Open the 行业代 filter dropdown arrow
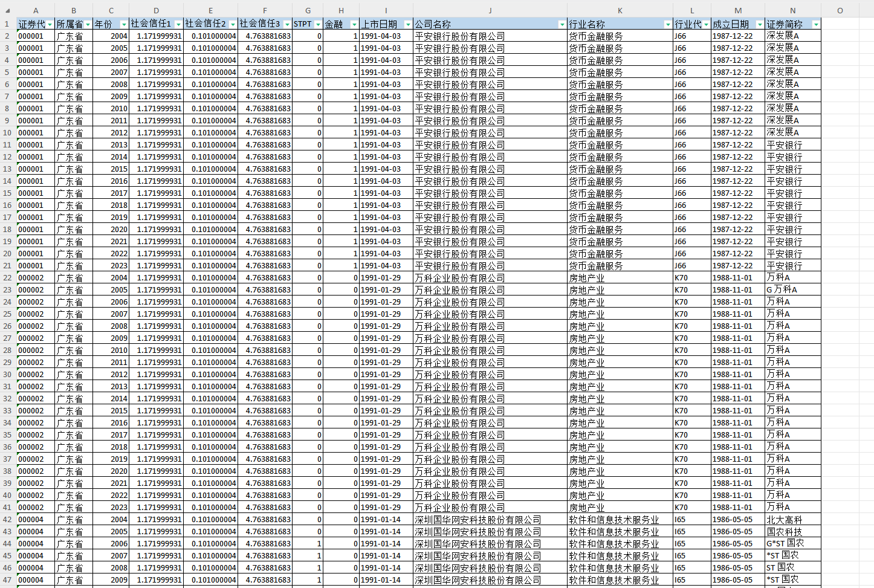 point(706,24)
